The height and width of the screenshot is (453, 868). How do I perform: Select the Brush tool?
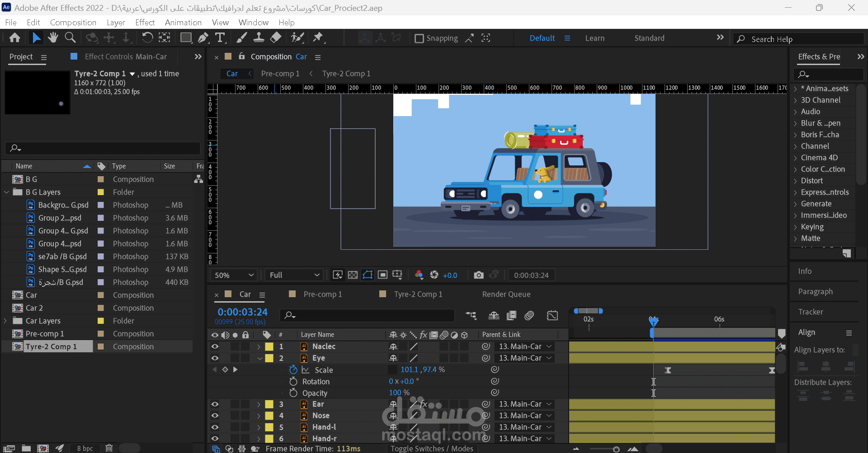coord(242,38)
